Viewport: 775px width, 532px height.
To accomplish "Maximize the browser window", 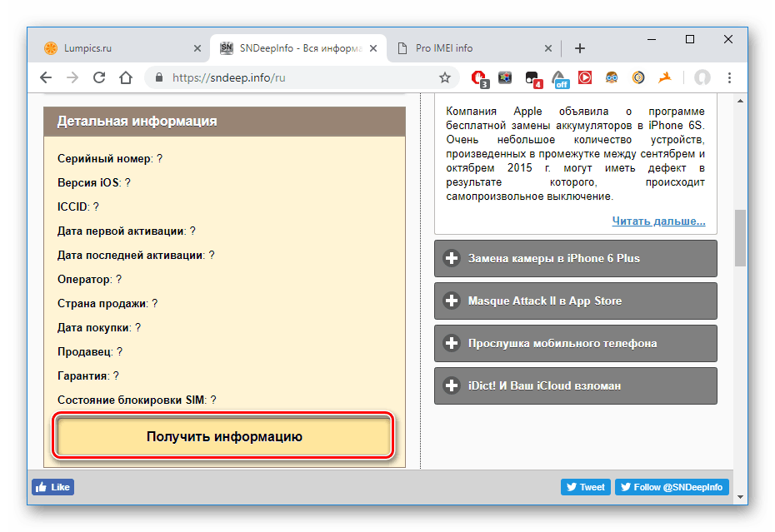I will [690, 39].
